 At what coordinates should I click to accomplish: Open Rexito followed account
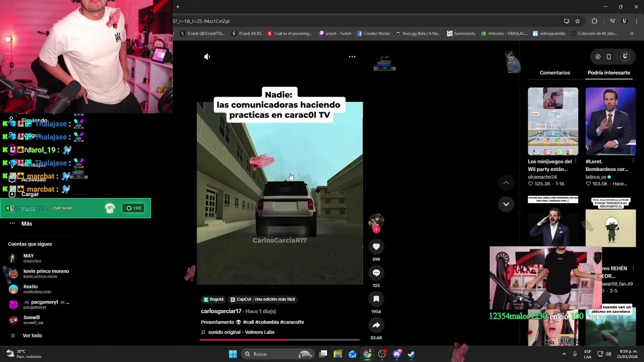click(30, 289)
